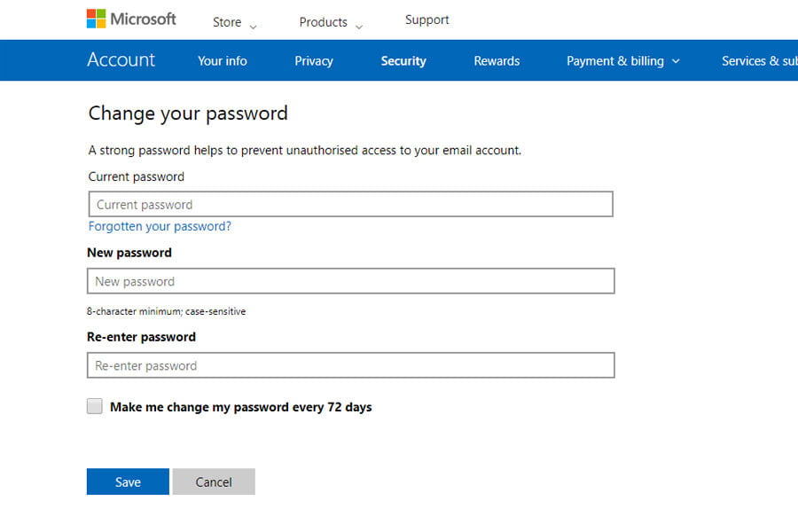Click the Microsoft four-square logo

coord(96,19)
